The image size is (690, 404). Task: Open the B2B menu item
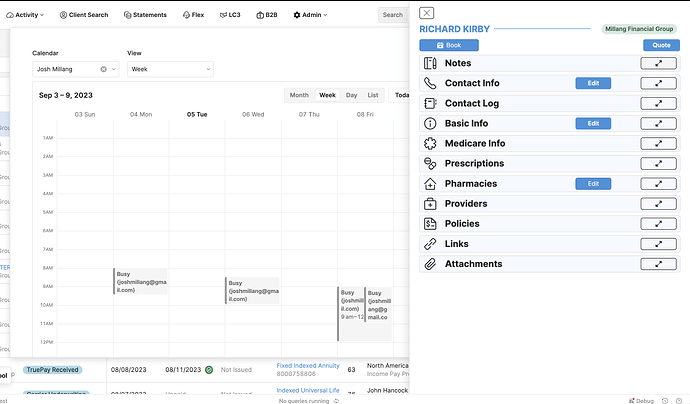(x=267, y=15)
